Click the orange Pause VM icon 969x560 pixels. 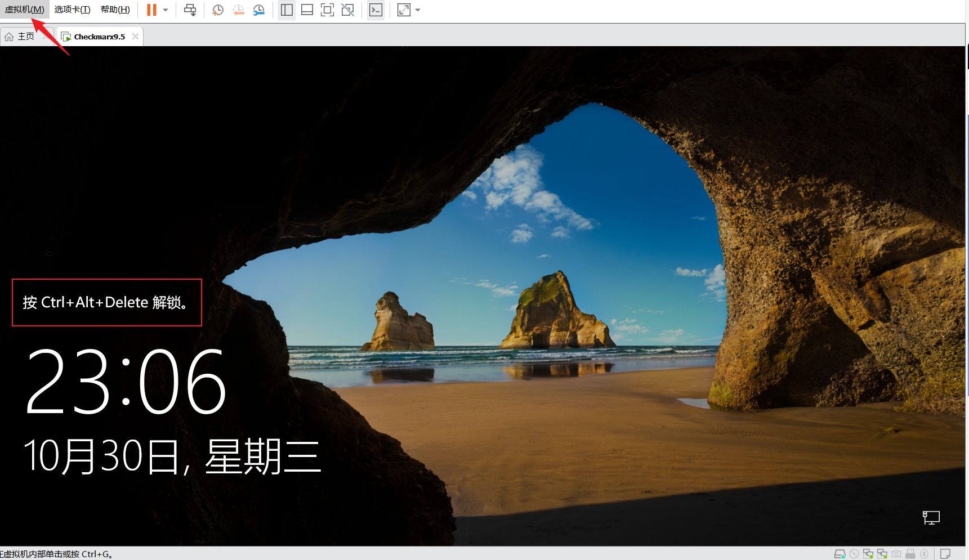pos(151,10)
